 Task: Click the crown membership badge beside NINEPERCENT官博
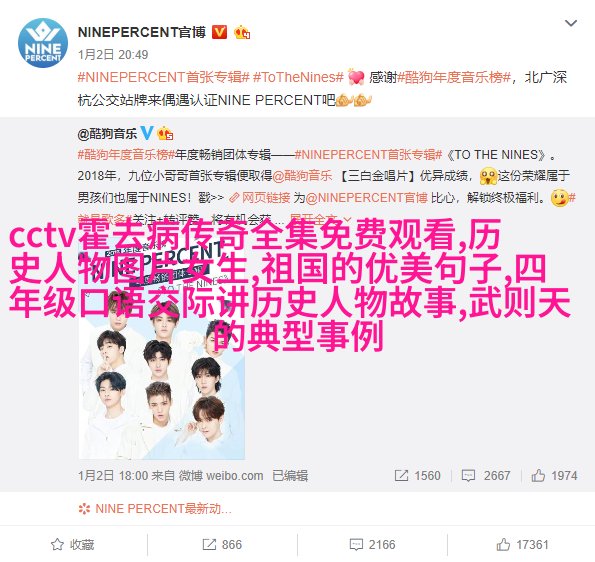[x=242, y=33]
